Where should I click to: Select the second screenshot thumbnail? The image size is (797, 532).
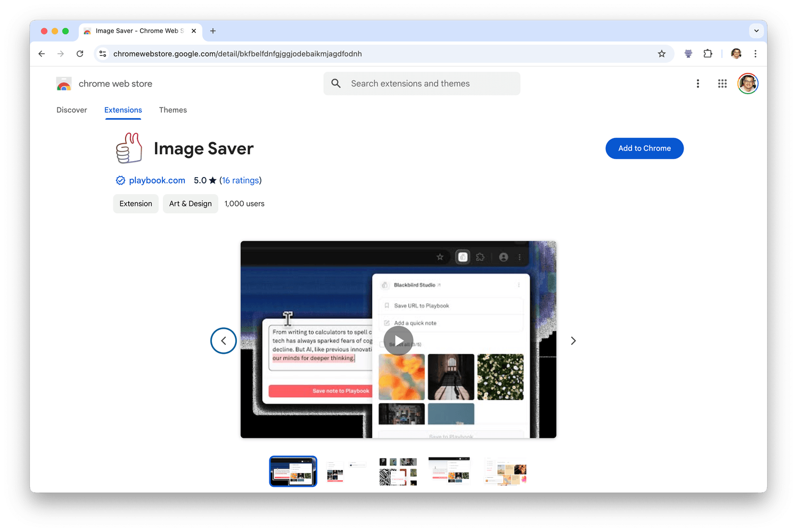click(x=345, y=471)
